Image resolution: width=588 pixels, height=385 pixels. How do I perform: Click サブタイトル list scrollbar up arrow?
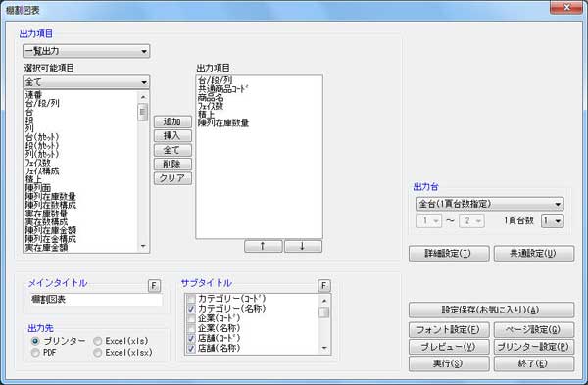tap(324, 301)
